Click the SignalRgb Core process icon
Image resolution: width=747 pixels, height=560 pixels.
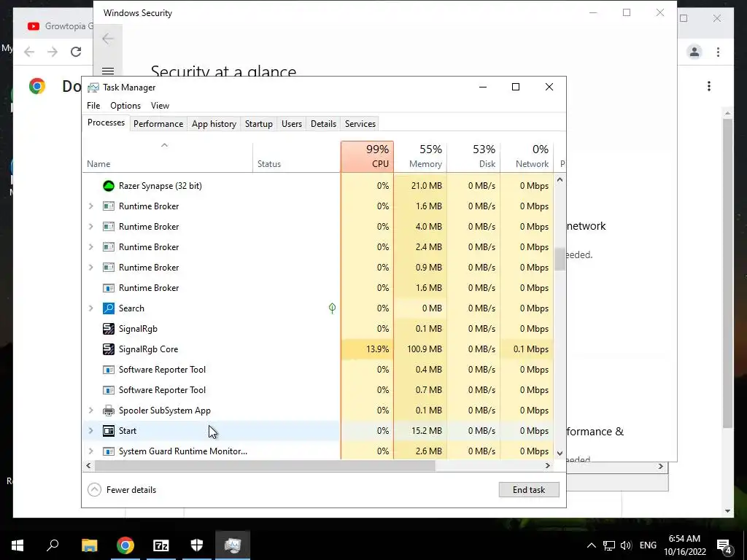[x=109, y=349]
